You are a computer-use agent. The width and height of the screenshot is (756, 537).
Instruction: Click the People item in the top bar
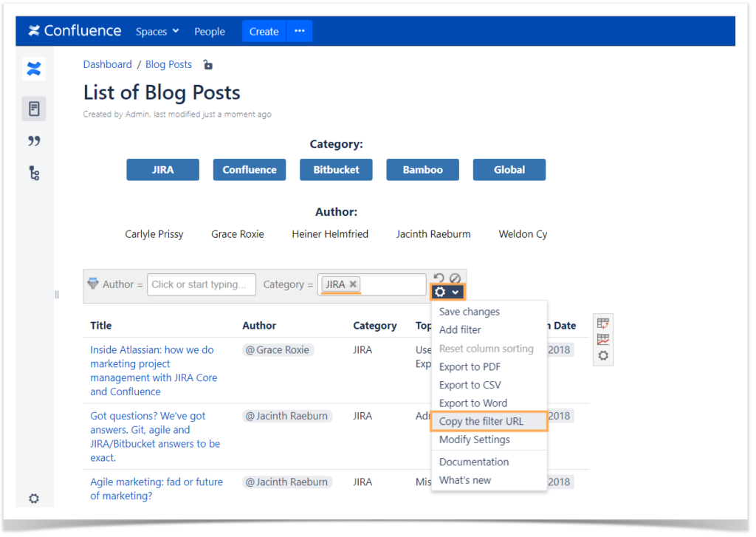pyautogui.click(x=209, y=31)
